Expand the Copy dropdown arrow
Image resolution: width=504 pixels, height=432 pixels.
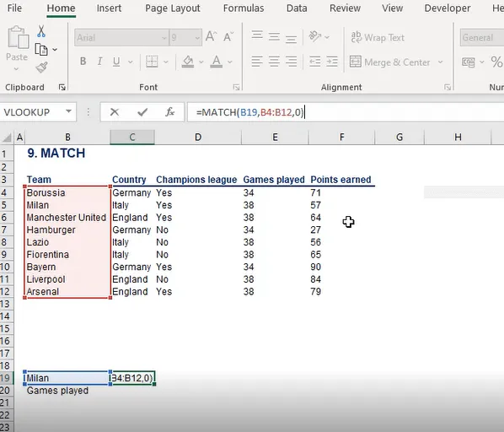pyautogui.click(x=55, y=50)
